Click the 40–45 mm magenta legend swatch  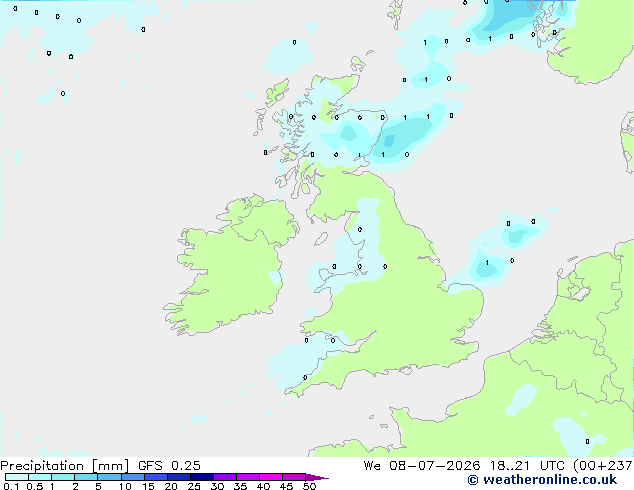(x=271, y=477)
